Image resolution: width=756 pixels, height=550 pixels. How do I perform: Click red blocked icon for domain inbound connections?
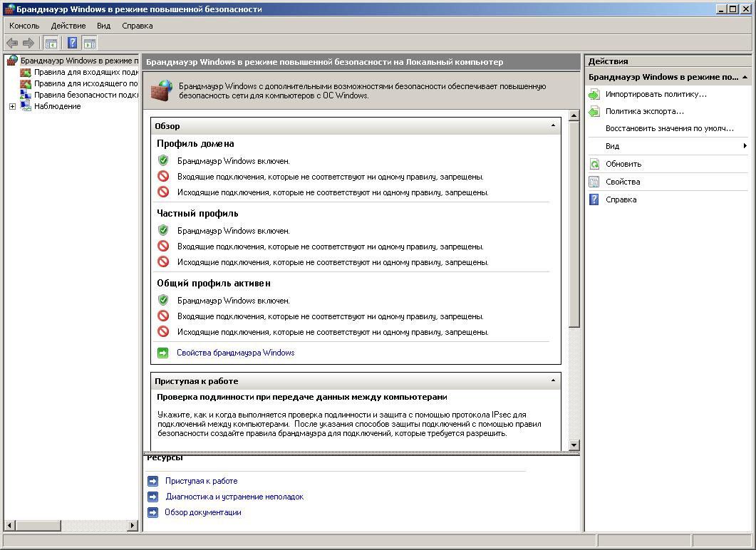(x=163, y=177)
